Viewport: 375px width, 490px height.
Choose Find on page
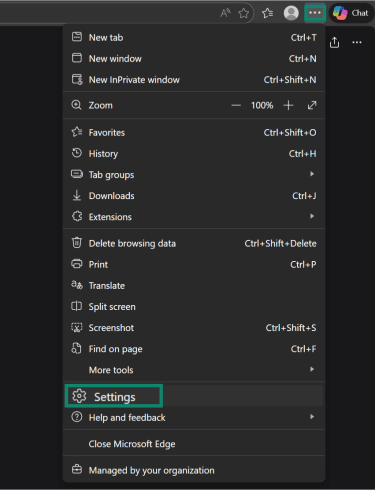tap(194, 349)
